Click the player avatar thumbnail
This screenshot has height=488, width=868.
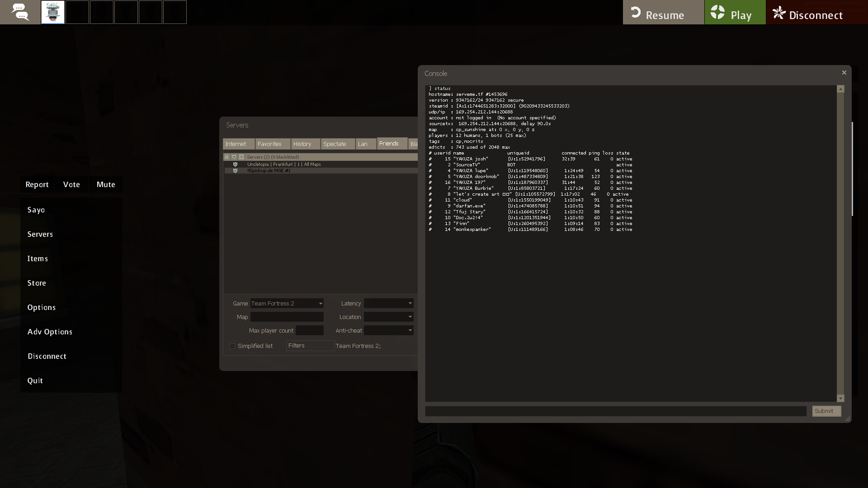53,12
